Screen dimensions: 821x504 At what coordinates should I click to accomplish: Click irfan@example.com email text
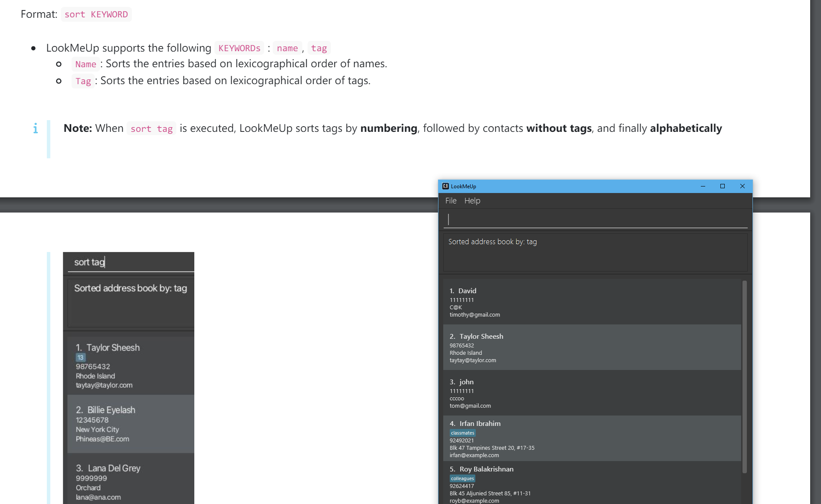(474, 455)
